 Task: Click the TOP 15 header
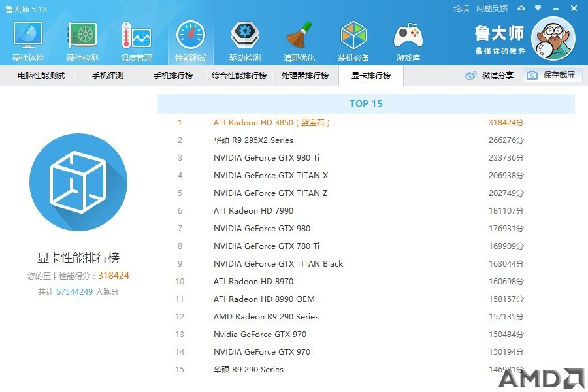[366, 103]
